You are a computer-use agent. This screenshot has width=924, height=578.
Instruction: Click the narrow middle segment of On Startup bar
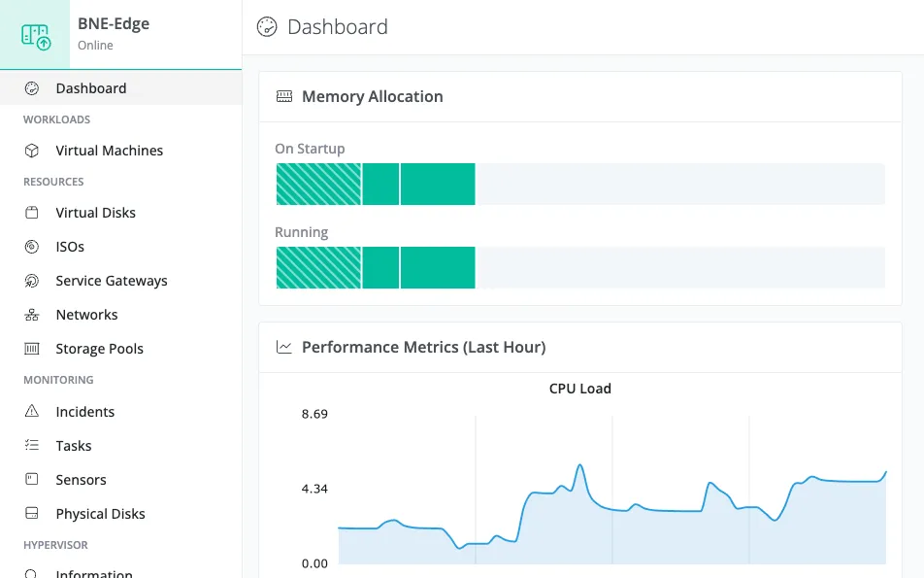point(380,184)
